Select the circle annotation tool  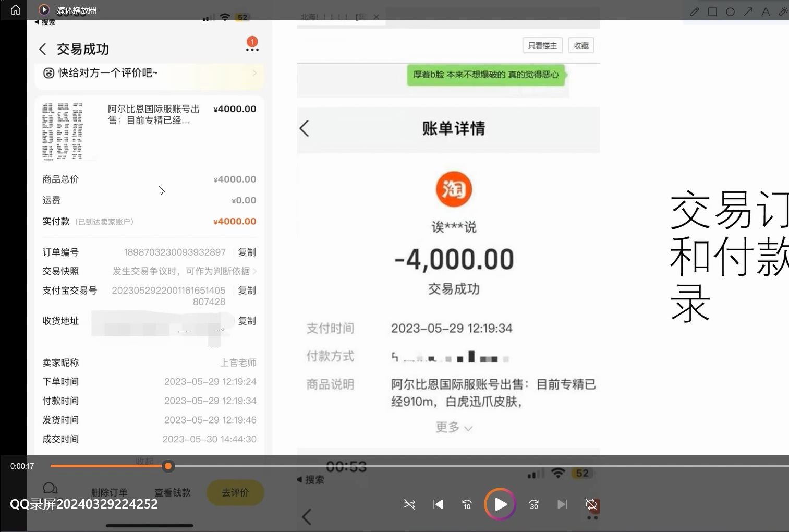[730, 11]
